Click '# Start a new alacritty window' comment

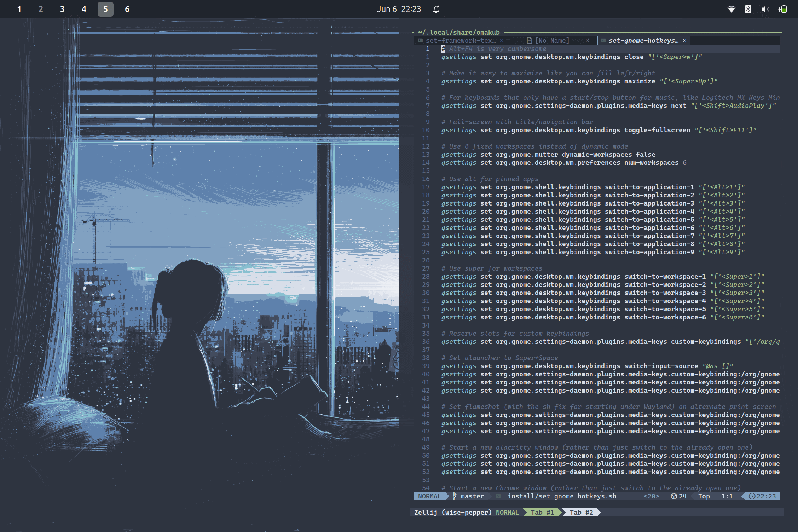597,447
